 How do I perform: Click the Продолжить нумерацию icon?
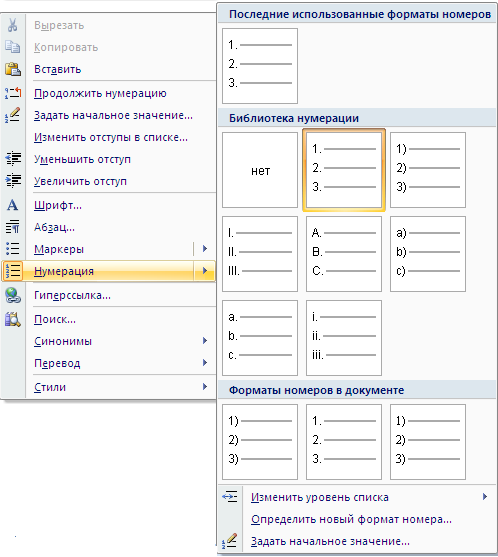click(x=13, y=93)
